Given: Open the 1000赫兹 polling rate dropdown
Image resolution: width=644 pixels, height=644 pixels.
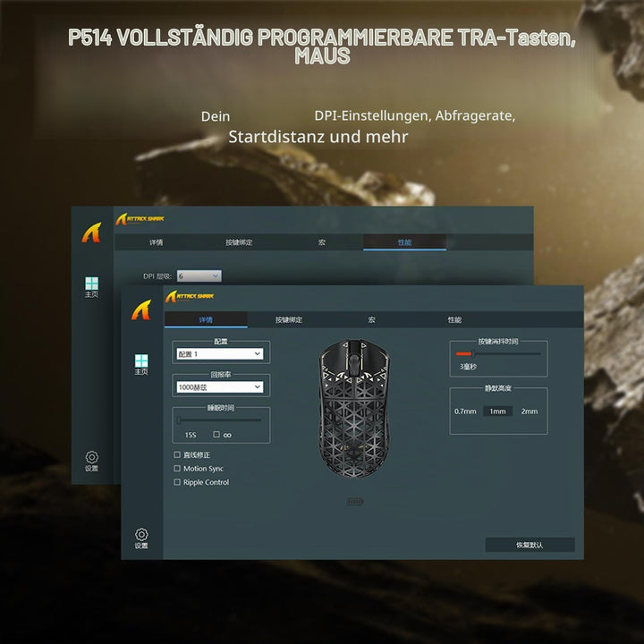Looking at the screenshot, I should pos(220,387).
